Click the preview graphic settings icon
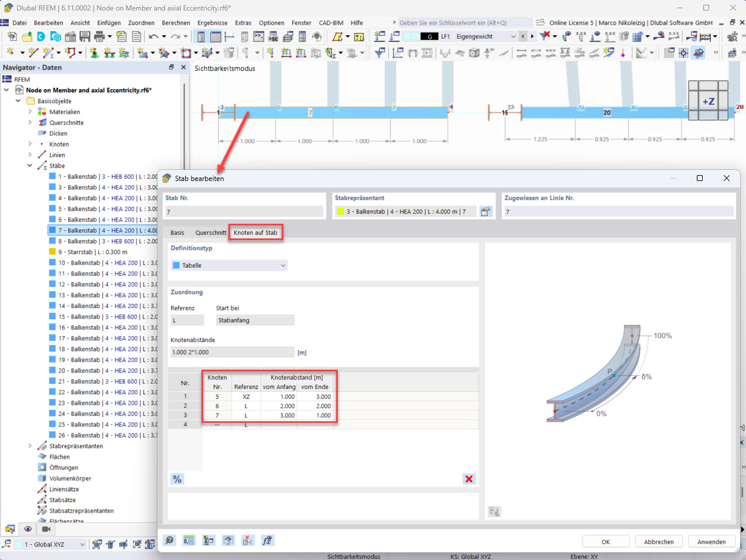Image resolution: width=746 pixels, height=560 pixels. (x=494, y=512)
